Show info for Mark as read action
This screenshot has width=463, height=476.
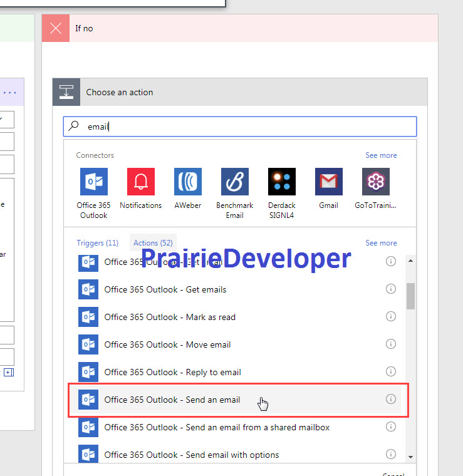(391, 316)
